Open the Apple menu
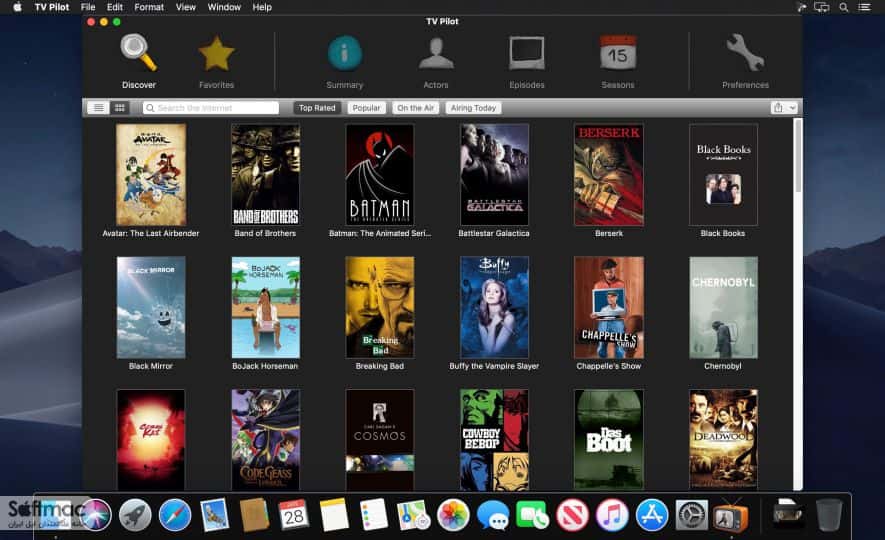Viewport: 885px width, 540px height. tap(17, 7)
